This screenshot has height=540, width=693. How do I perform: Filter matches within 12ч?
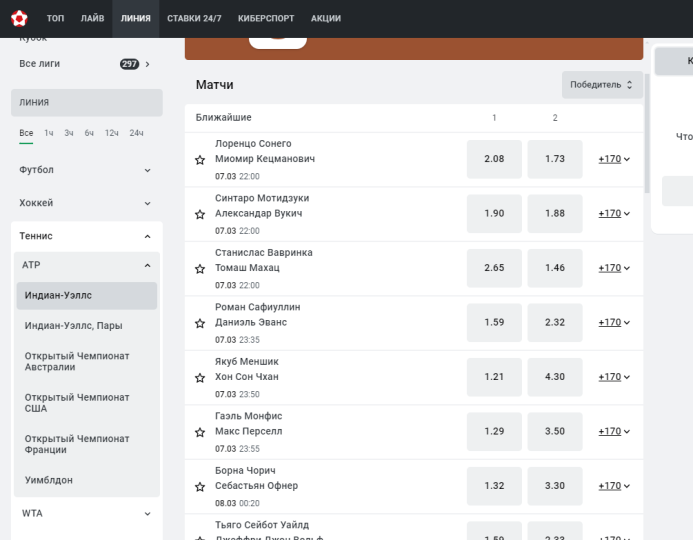point(111,133)
